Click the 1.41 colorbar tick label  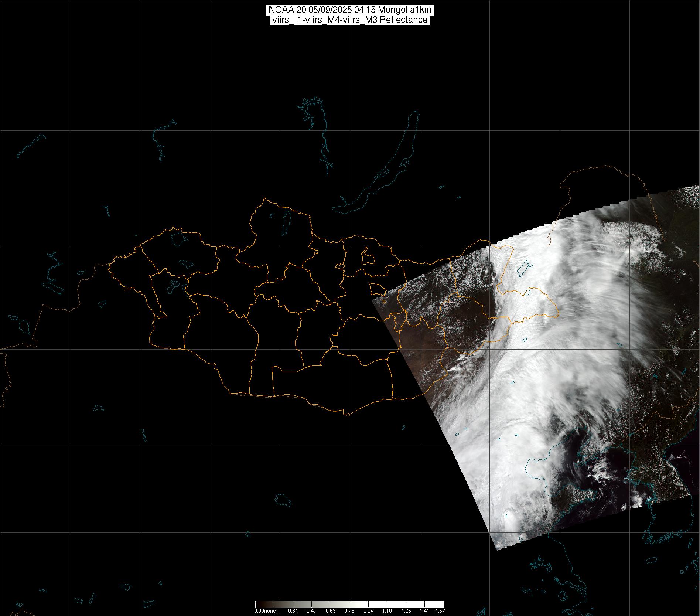[425, 611]
